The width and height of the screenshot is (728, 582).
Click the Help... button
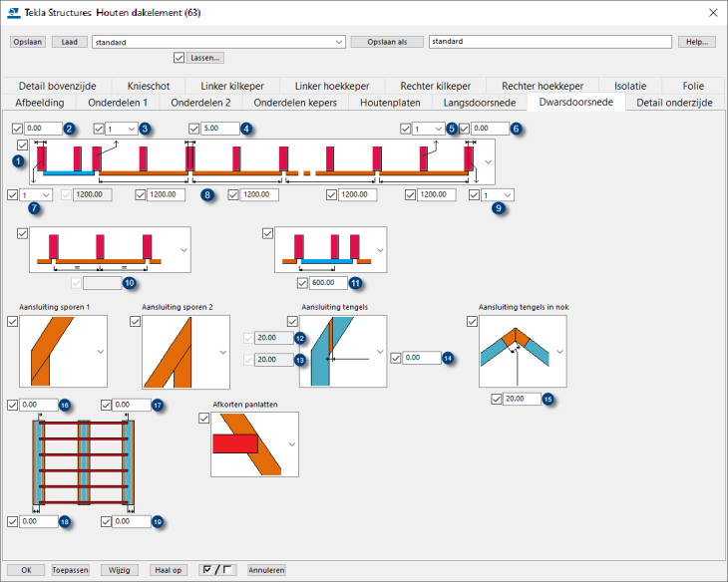tap(696, 43)
